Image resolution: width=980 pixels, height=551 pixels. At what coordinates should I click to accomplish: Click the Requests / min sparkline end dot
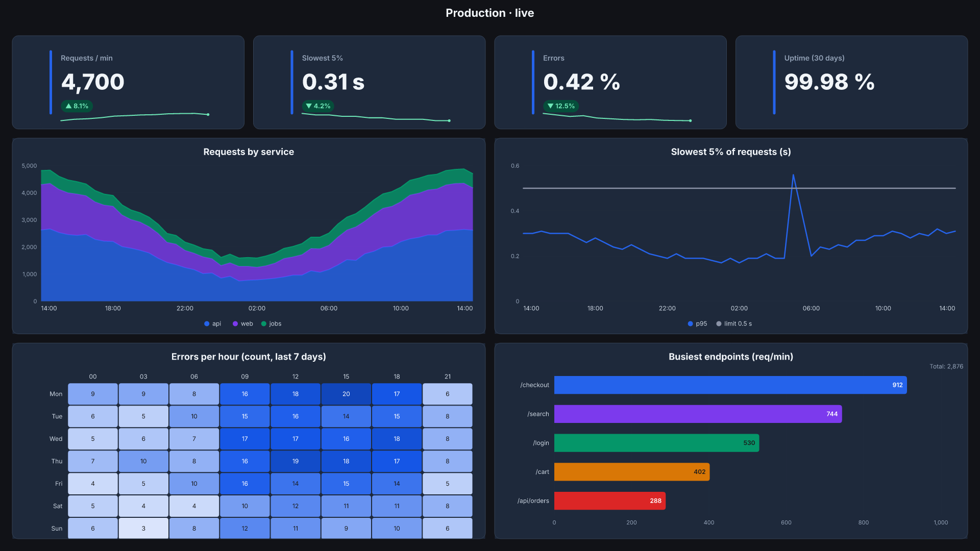pos(208,114)
